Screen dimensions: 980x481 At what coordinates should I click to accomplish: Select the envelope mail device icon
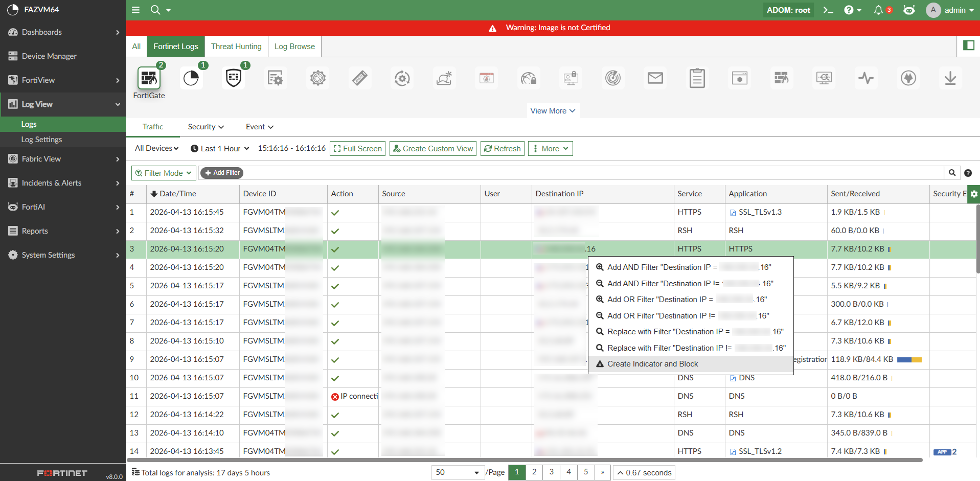click(655, 78)
